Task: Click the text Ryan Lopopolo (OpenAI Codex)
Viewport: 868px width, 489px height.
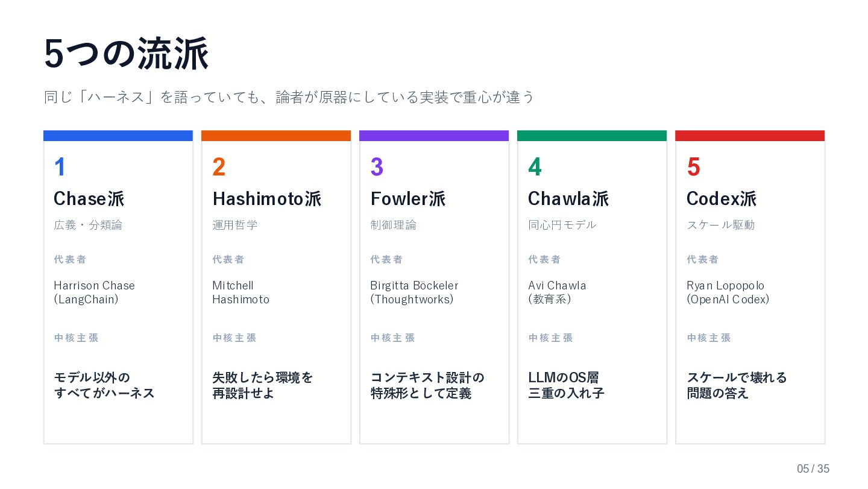Action: click(x=728, y=292)
